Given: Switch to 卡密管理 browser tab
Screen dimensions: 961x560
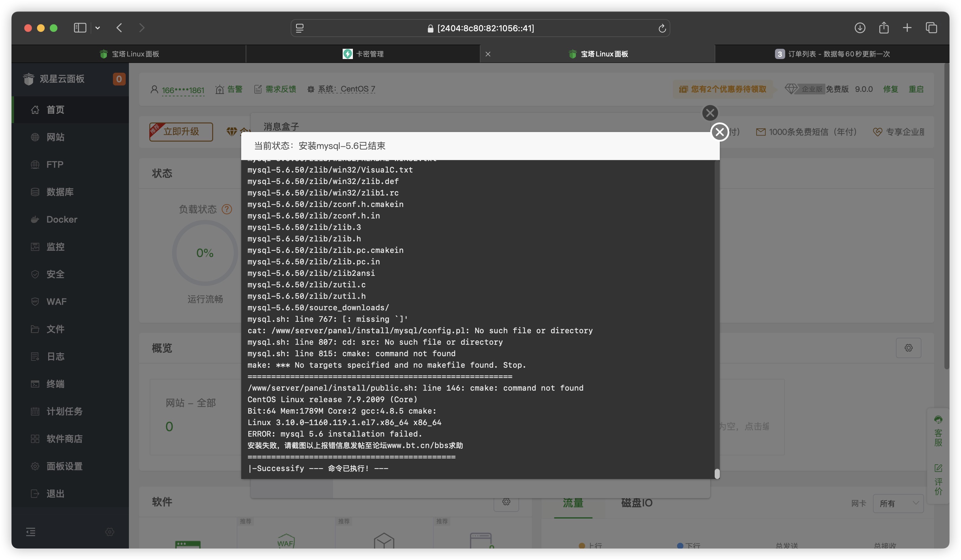Looking at the screenshot, I should pos(363,54).
